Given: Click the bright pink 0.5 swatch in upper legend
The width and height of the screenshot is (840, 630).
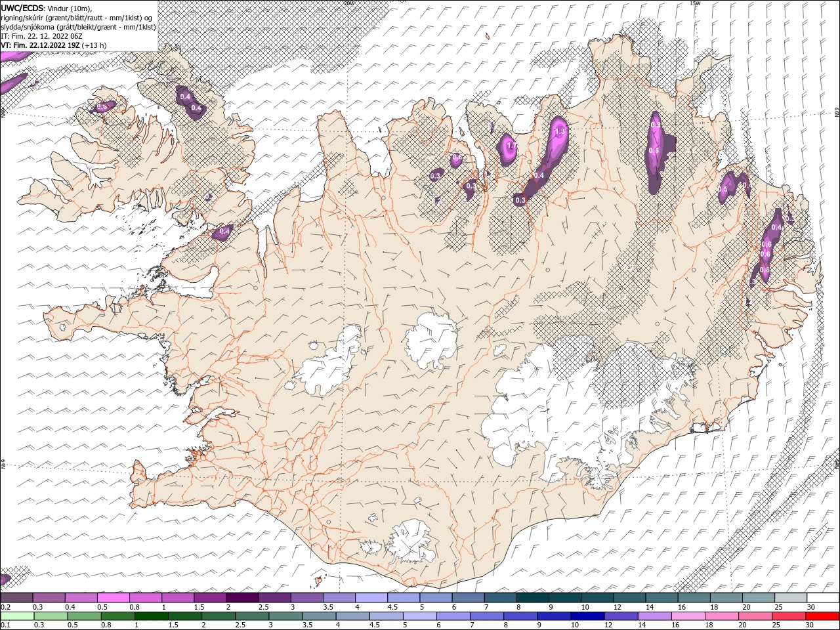Looking at the screenshot, I should coord(113,598).
